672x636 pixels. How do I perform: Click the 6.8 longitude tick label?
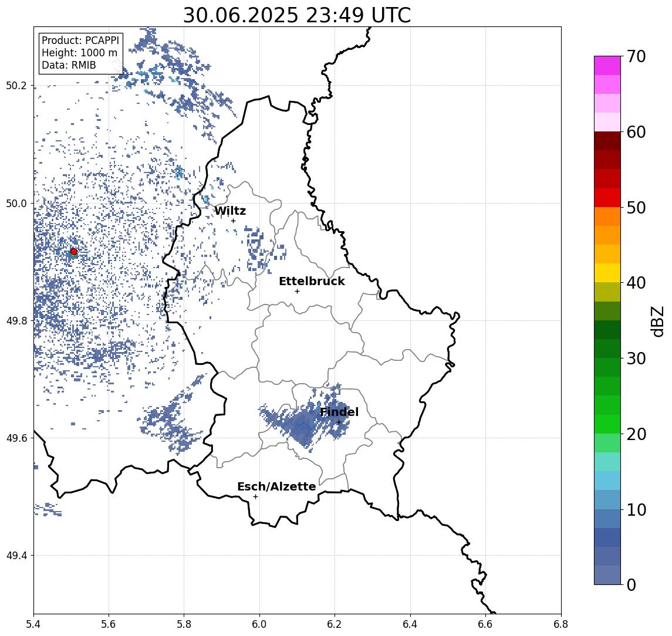click(x=560, y=624)
